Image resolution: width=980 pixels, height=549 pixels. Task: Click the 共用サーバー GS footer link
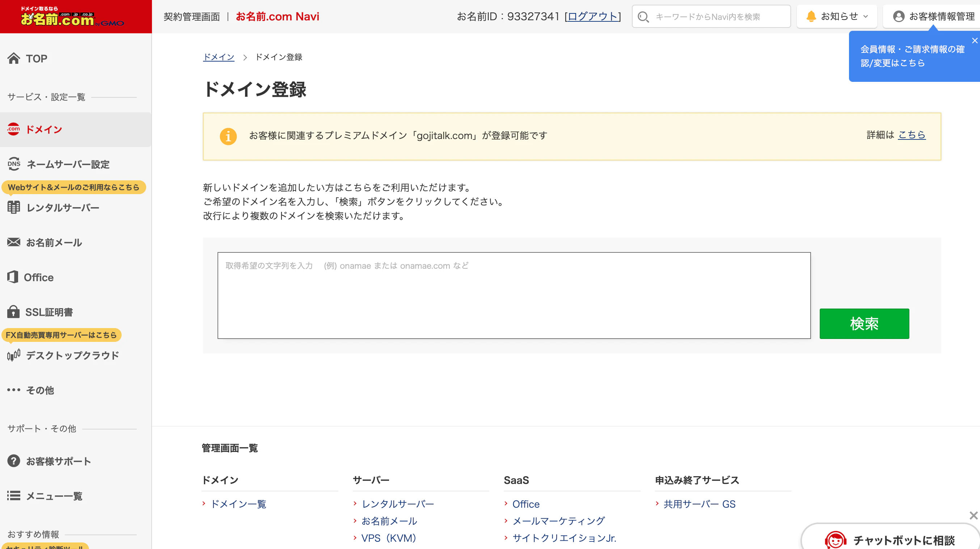pyautogui.click(x=699, y=504)
